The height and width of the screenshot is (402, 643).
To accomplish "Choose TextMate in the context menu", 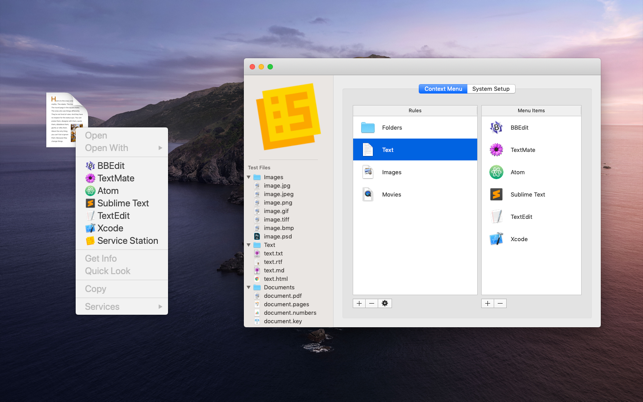I will coord(122,178).
